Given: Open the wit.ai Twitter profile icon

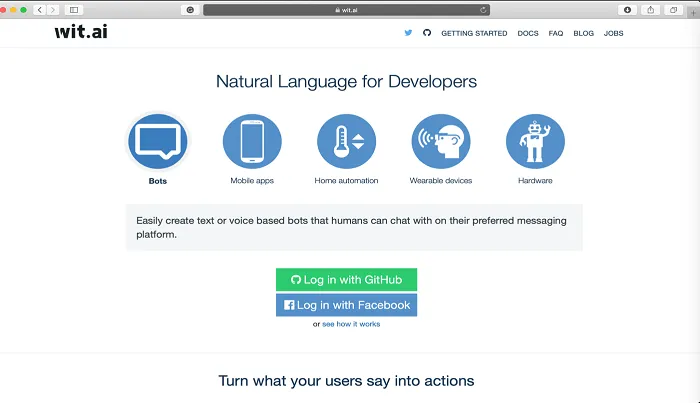Looking at the screenshot, I should point(408,33).
